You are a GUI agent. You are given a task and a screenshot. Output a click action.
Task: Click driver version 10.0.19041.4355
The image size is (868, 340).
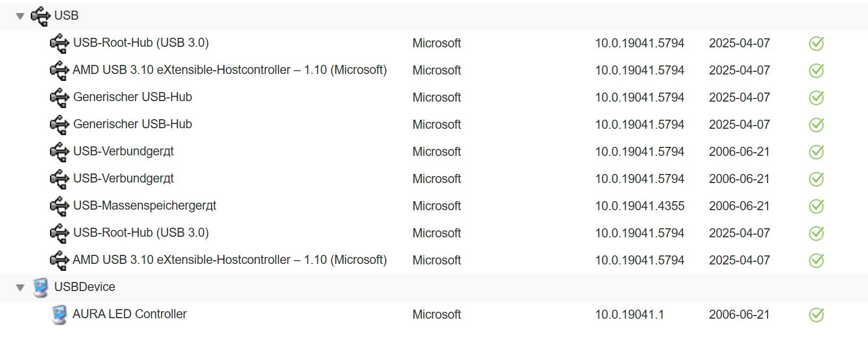639,206
